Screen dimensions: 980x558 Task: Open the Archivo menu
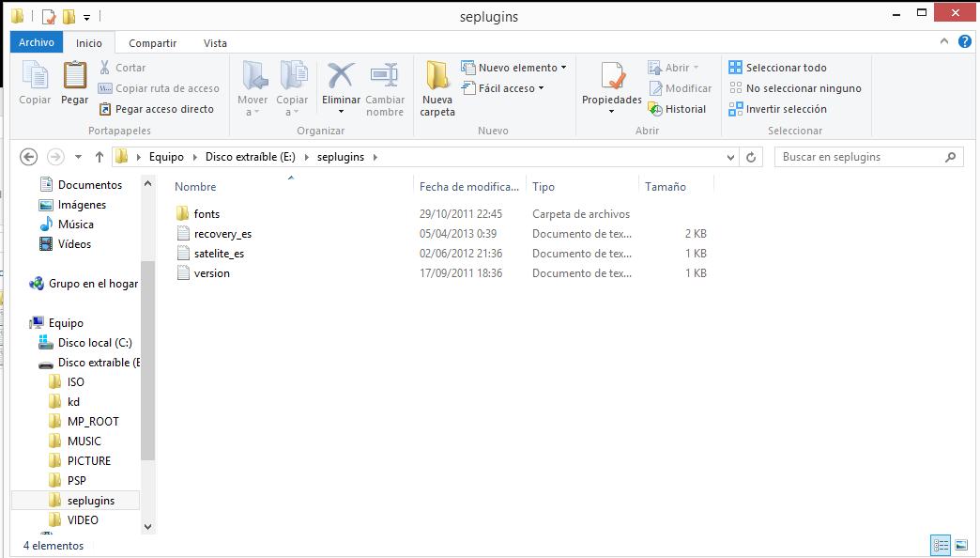[37, 42]
